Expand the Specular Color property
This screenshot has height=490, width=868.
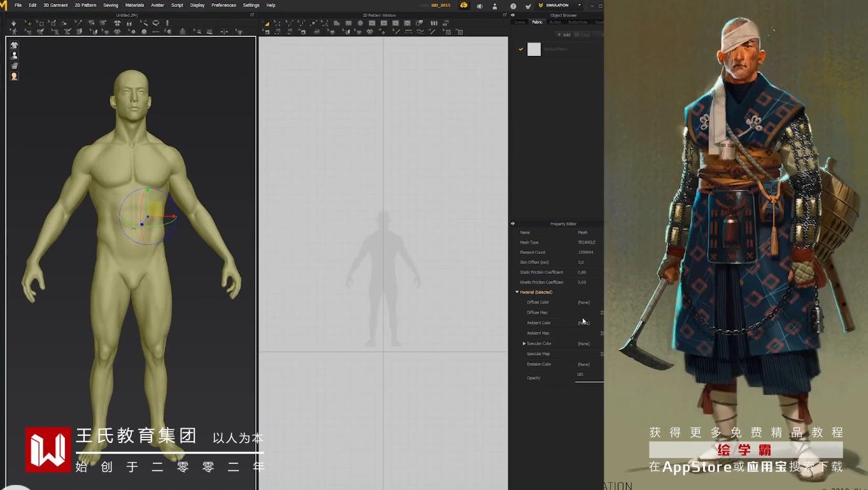click(524, 344)
